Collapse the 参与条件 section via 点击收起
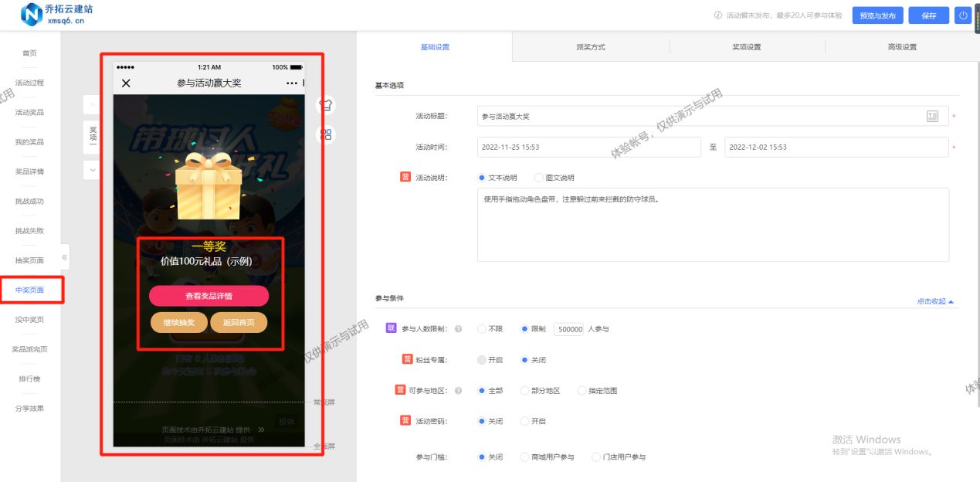The width and height of the screenshot is (980, 482). [x=931, y=300]
